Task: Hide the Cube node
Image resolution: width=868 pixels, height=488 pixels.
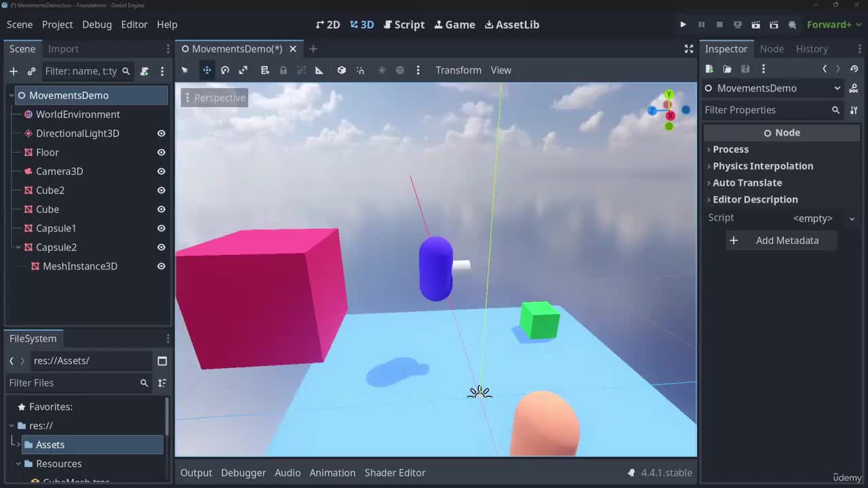Action: [161, 209]
